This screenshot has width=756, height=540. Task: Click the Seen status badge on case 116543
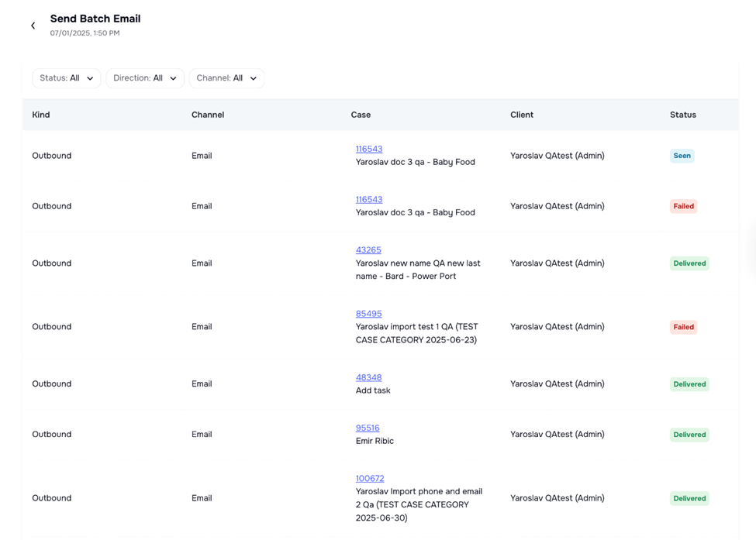(682, 156)
